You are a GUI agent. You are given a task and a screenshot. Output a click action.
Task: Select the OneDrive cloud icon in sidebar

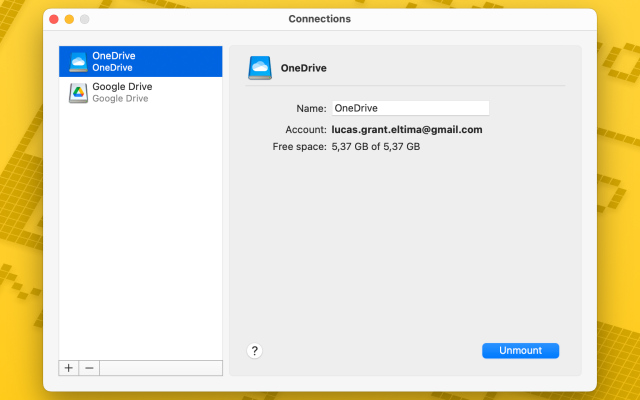[x=78, y=62]
